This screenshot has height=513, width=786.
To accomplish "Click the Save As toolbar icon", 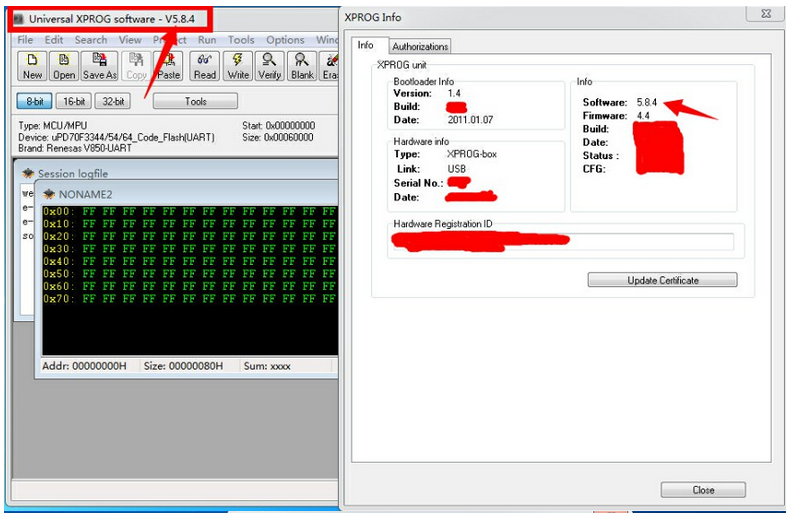I will [99, 66].
